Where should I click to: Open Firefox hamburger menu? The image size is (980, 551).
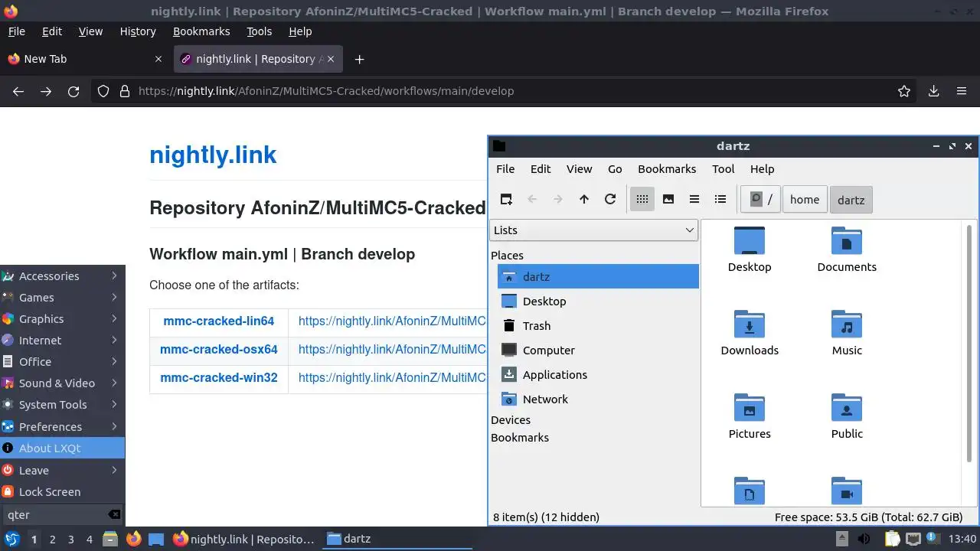962,91
